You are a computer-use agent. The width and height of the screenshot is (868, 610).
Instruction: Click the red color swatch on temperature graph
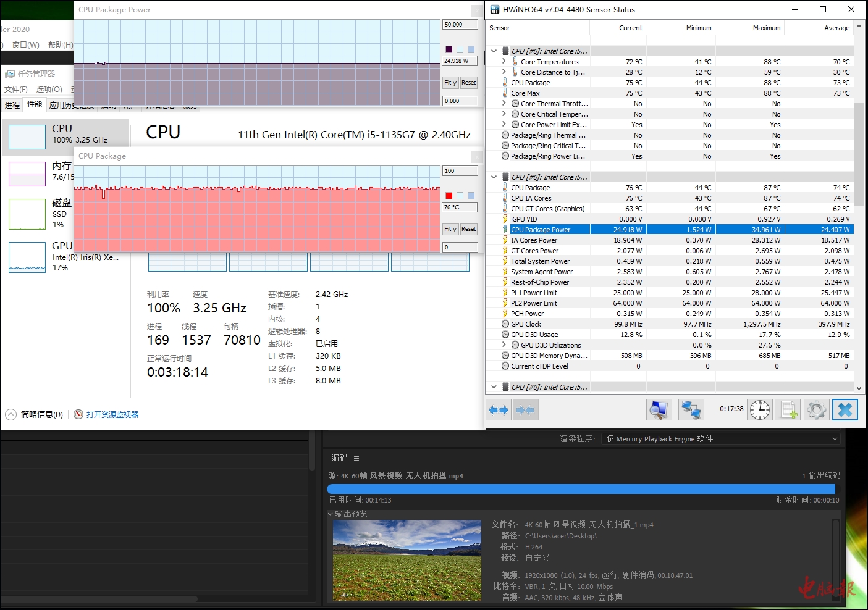click(449, 196)
